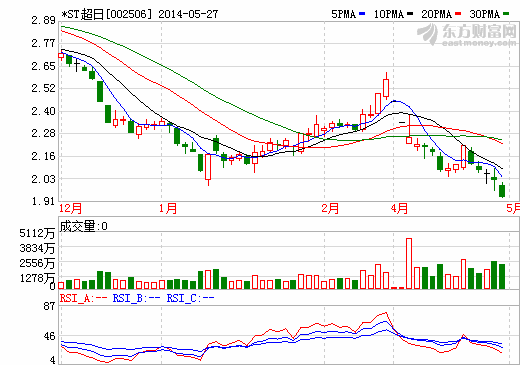
Task: Select the *ST超日[002506] stock title
Action: tap(107, 14)
